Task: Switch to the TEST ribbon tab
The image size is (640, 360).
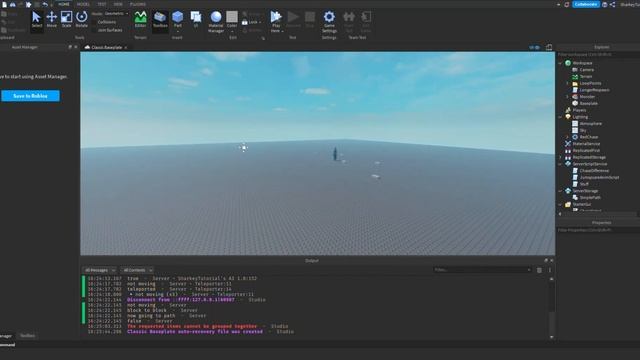Action: pos(102,4)
